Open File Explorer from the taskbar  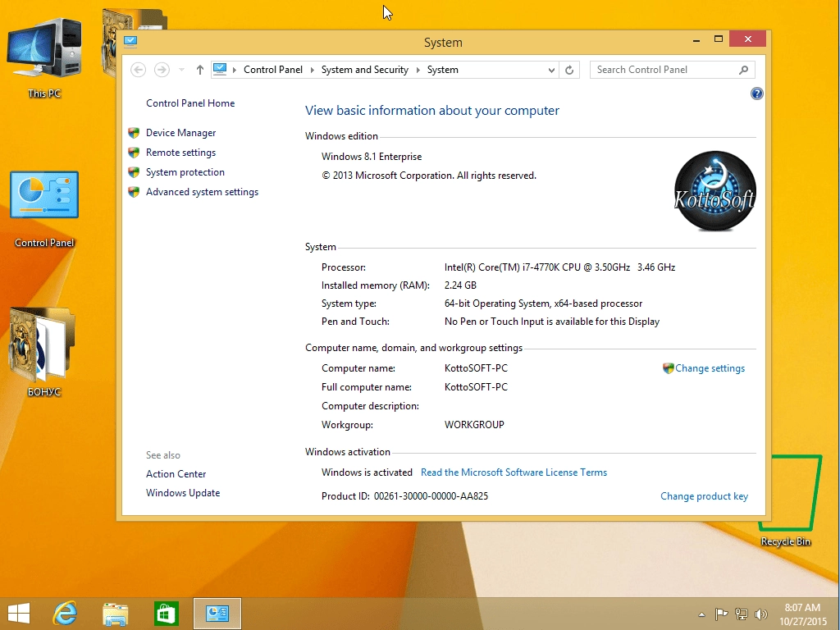tap(115, 614)
